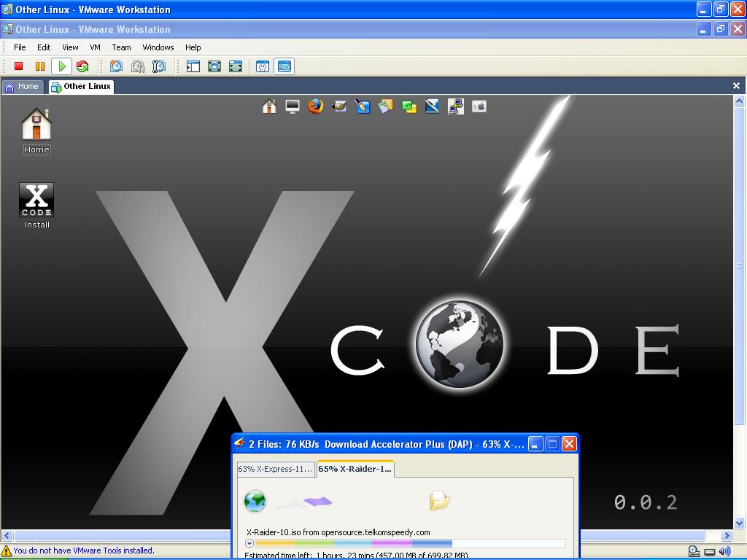Click the green Power On play button
The image size is (747, 560).
61,66
